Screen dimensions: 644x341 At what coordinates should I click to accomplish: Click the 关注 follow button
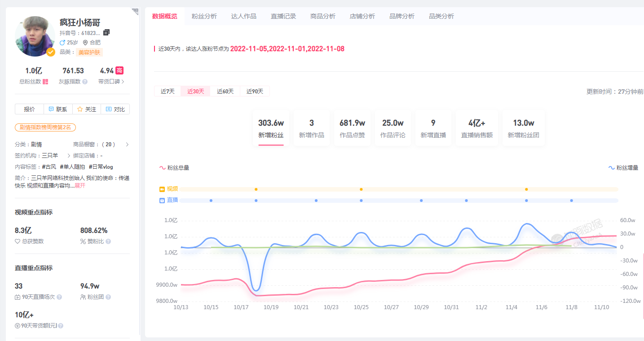(87, 109)
